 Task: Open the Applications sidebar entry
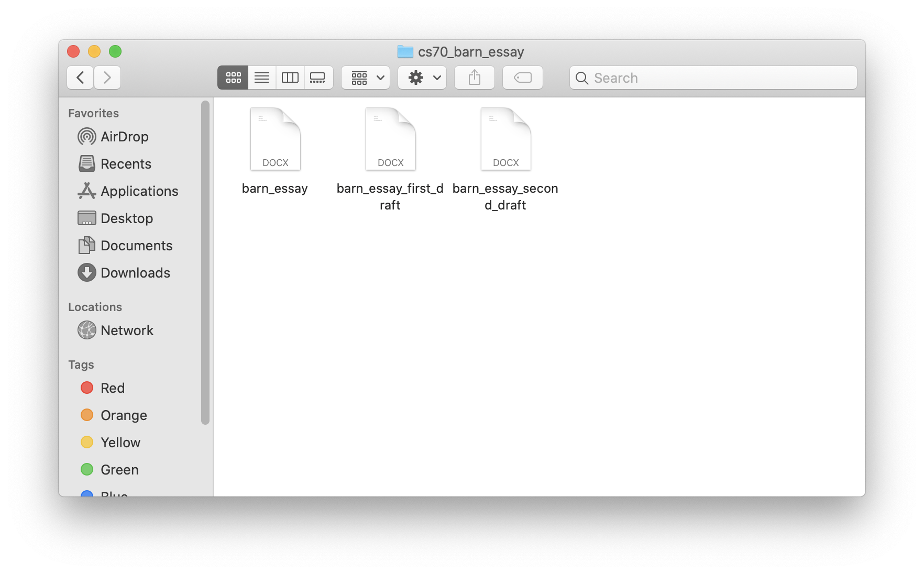click(139, 191)
